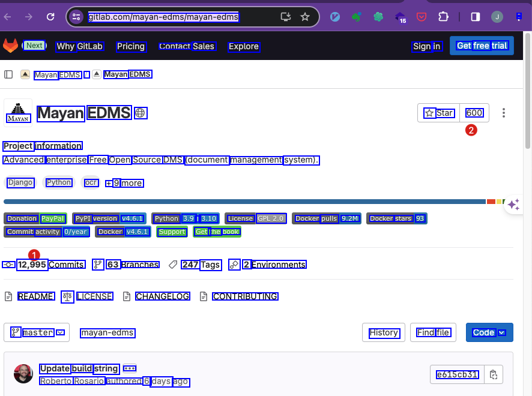Screen dimensions: 532x396
Task: Click the star icon to star project
Action: 429,113
